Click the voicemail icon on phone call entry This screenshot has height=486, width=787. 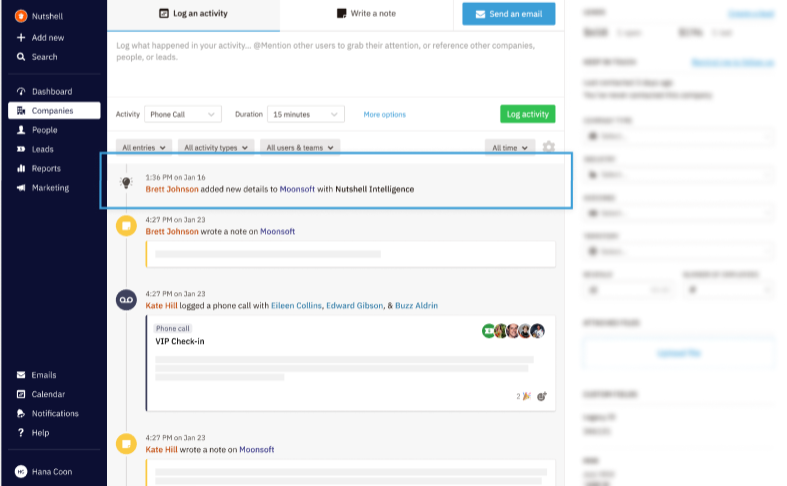click(x=126, y=300)
